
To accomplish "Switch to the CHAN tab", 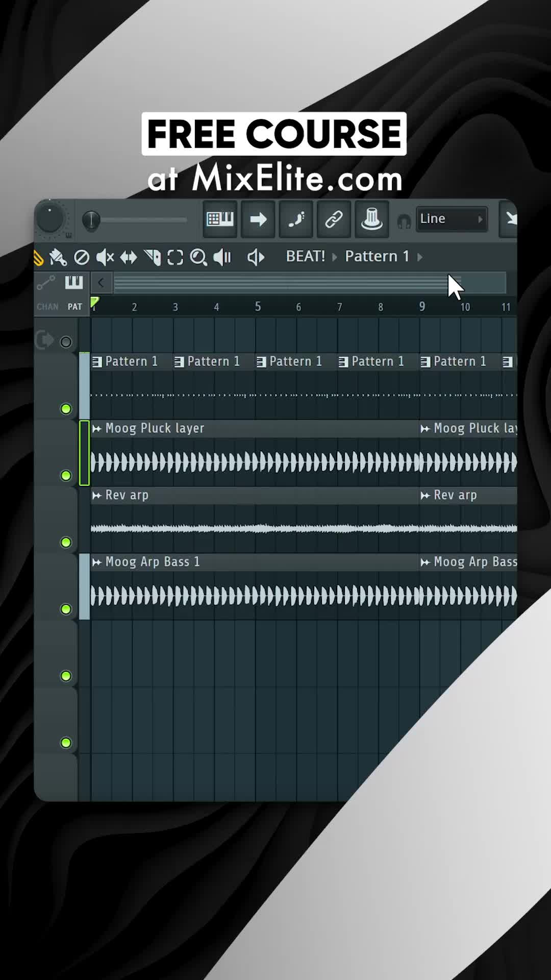I will 47,307.
